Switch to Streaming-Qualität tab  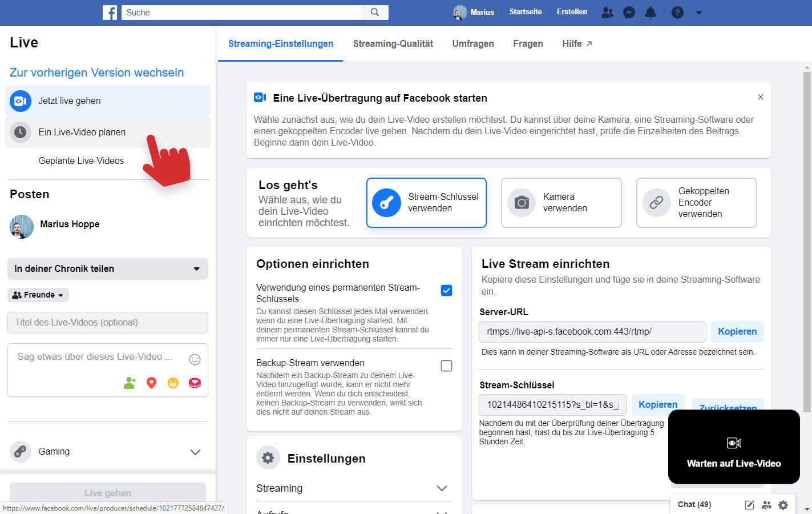(393, 43)
